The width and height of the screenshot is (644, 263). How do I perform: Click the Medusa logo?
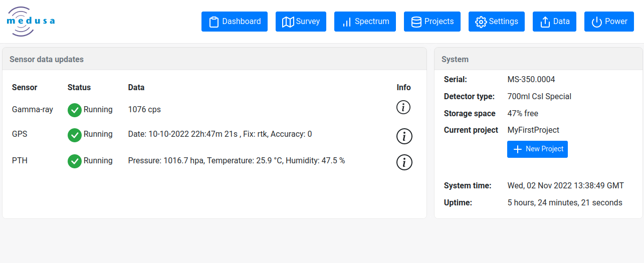click(31, 21)
